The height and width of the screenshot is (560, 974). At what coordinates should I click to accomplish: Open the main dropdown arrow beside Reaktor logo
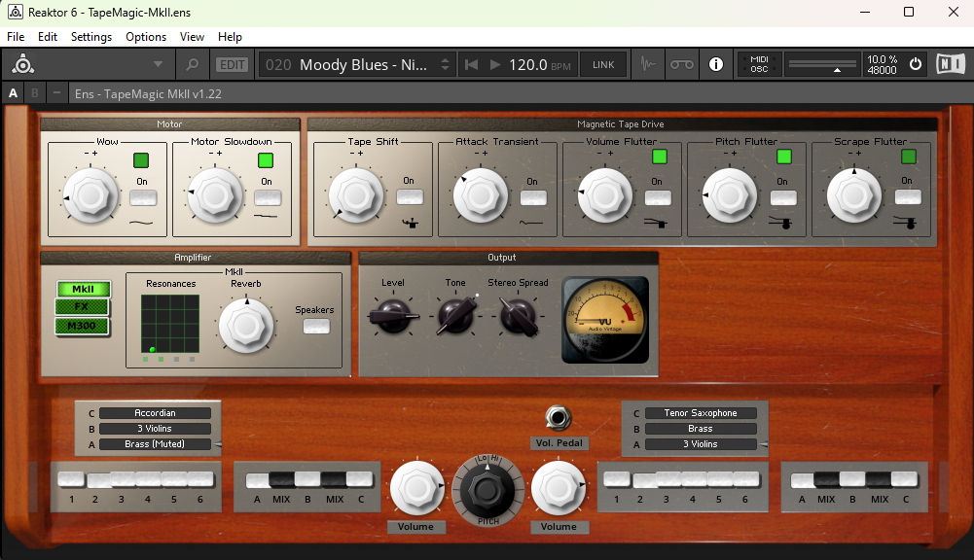pyautogui.click(x=158, y=64)
